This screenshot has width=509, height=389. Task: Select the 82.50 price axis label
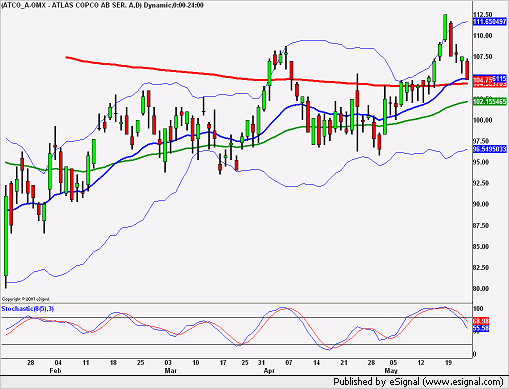click(x=481, y=267)
